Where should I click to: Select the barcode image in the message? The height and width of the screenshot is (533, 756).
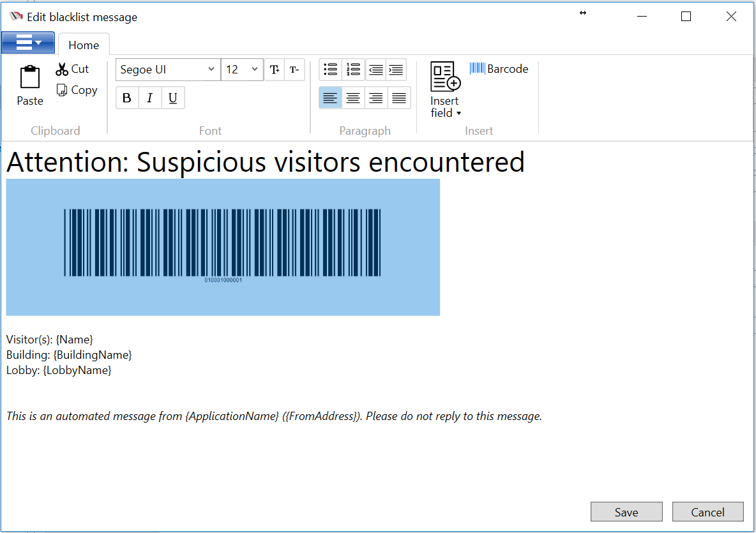[x=223, y=247]
